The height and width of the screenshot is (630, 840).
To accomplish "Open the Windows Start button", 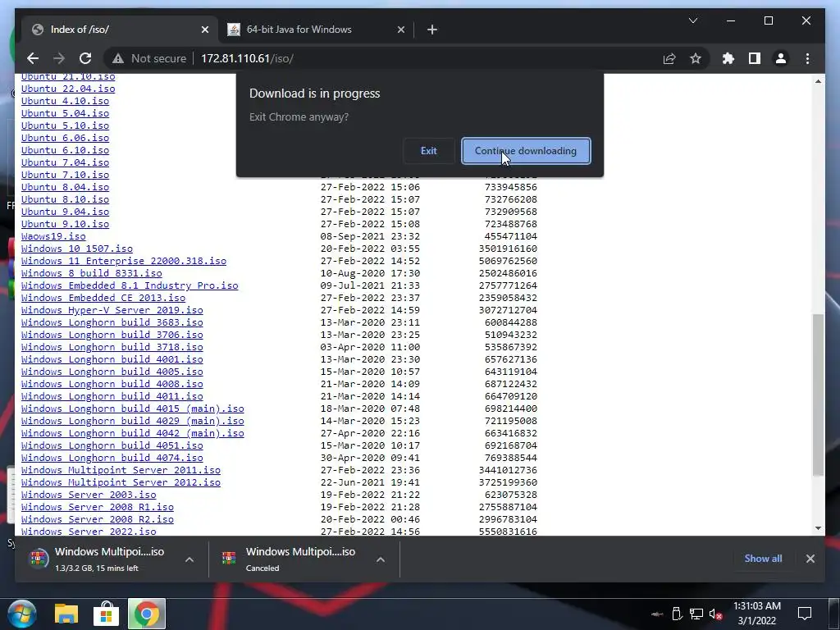I will point(22,614).
